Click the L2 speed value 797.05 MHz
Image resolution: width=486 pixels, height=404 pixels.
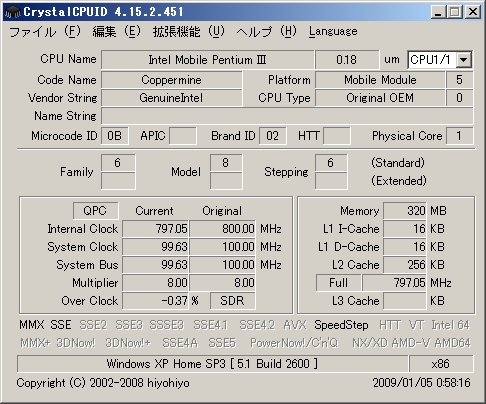(394, 283)
